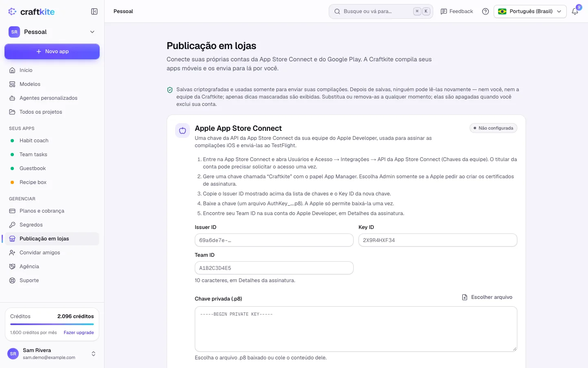Open the Habit coach app
This screenshot has width=588, height=368.
click(52, 141)
